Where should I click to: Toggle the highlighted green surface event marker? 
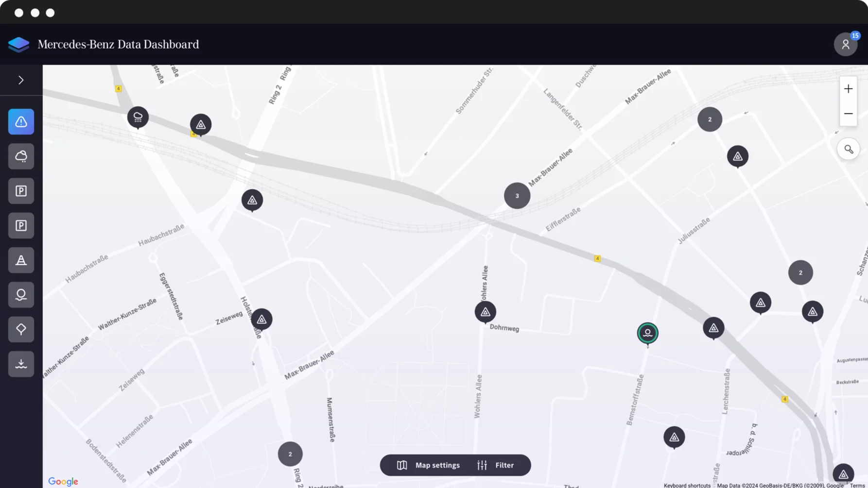648,333
